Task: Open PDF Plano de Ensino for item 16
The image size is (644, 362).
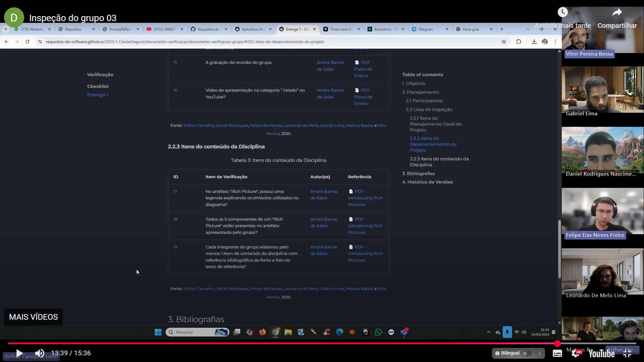Action: [363, 97]
